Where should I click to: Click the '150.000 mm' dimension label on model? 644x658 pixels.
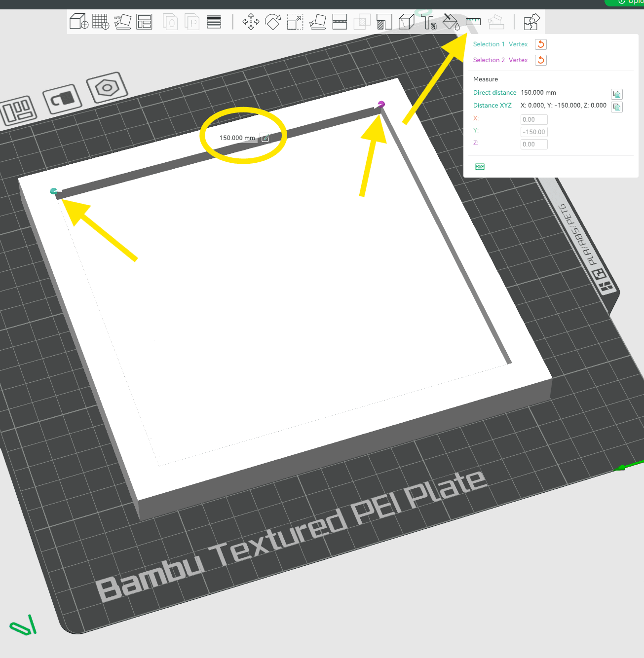tap(237, 138)
